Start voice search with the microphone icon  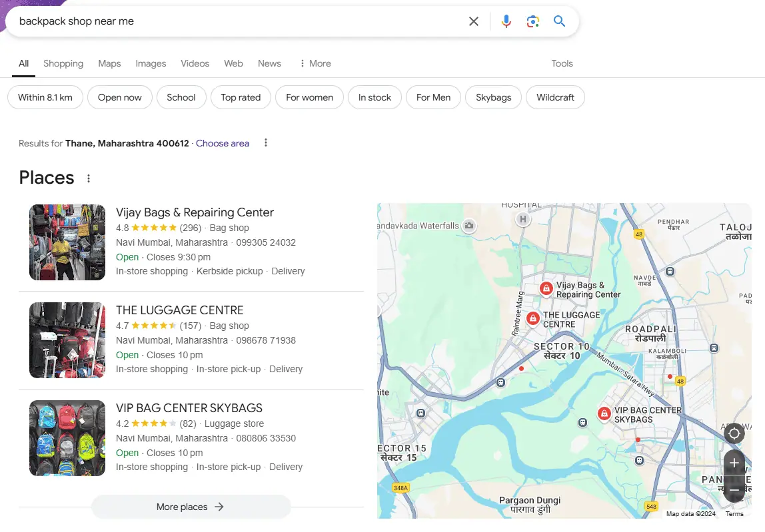click(506, 21)
